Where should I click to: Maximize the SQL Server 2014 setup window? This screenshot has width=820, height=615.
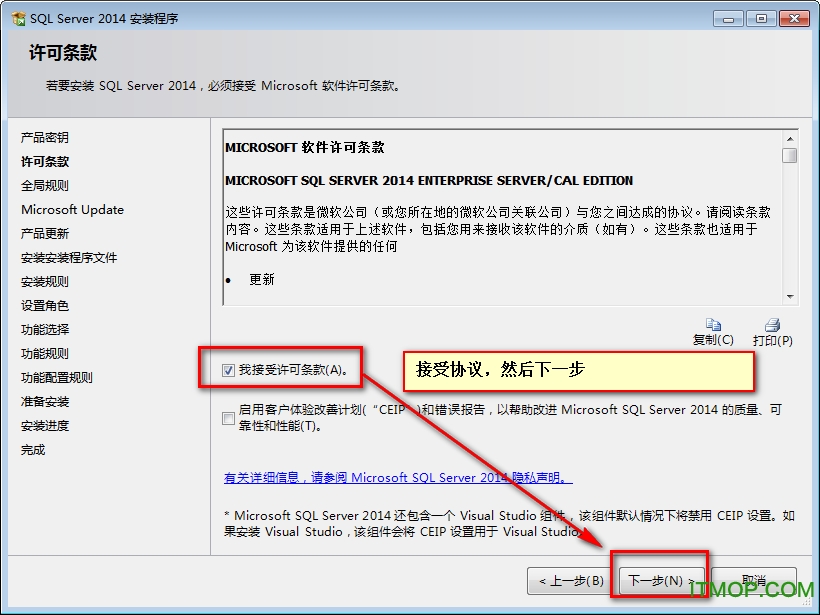click(x=761, y=19)
